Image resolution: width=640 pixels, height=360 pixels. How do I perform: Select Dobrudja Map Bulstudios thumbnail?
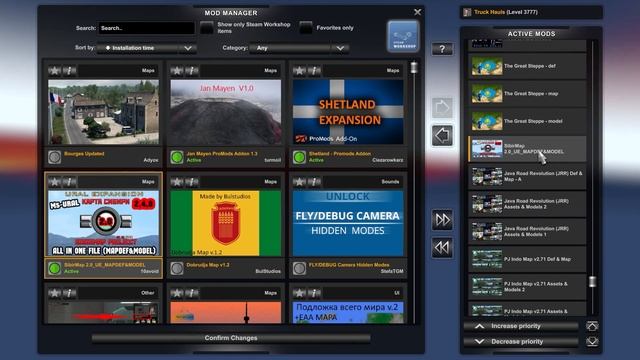tap(226, 223)
